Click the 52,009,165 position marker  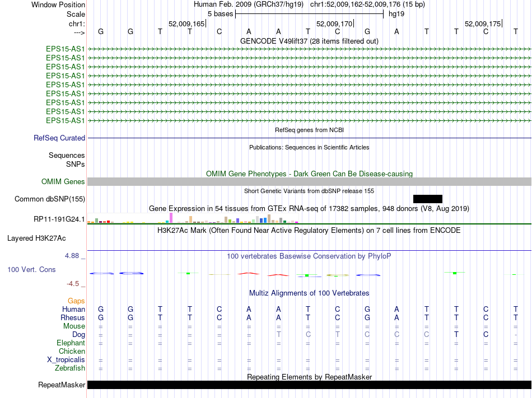click(x=186, y=24)
